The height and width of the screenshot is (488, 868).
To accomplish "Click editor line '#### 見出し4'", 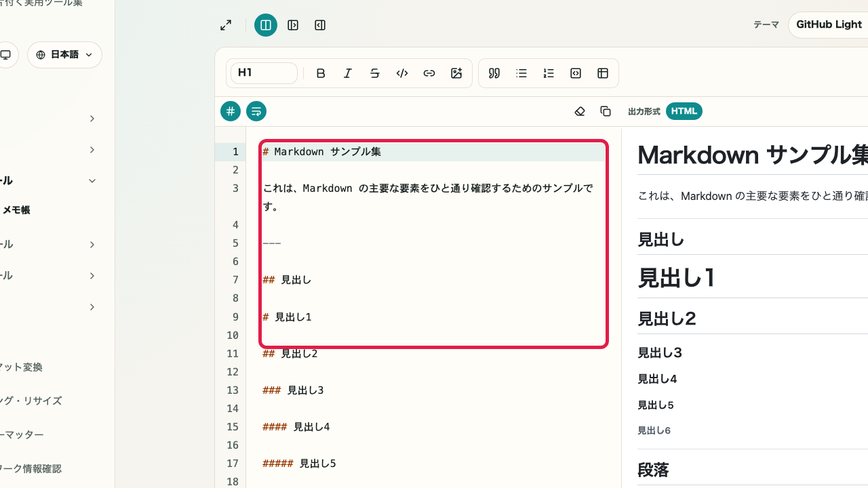I will [x=296, y=427].
